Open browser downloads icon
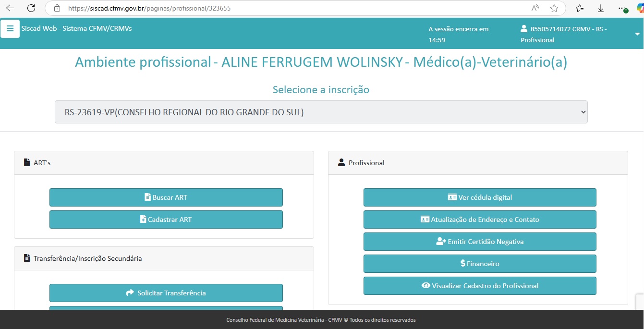The height and width of the screenshot is (329, 644). 601,8
